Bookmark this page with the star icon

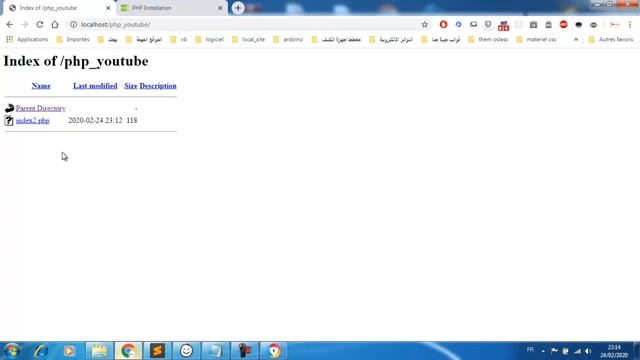point(424,24)
